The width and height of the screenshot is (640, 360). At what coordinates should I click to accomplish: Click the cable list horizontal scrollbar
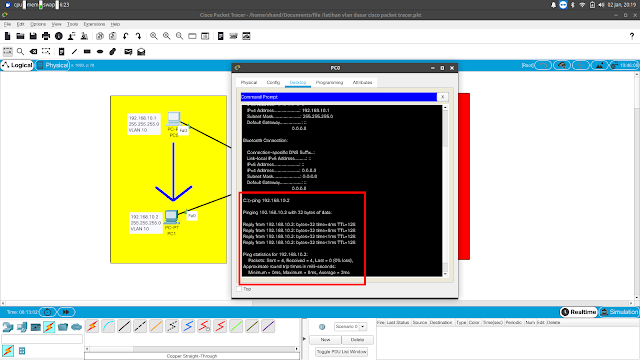[192, 349]
